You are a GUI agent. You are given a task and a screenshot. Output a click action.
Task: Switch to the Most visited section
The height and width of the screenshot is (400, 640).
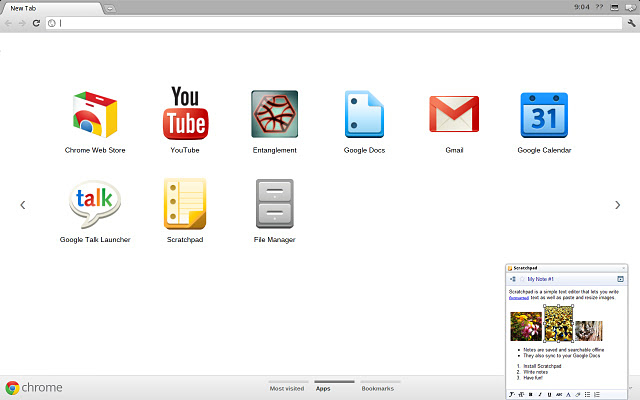point(287,388)
